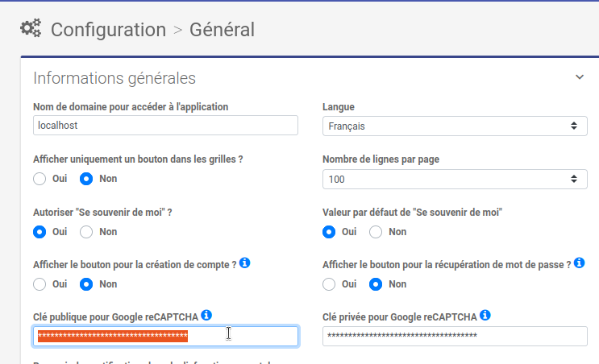Click the Configuration gears icon
Viewport: 599px width, 364px height.
pos(31,28)
